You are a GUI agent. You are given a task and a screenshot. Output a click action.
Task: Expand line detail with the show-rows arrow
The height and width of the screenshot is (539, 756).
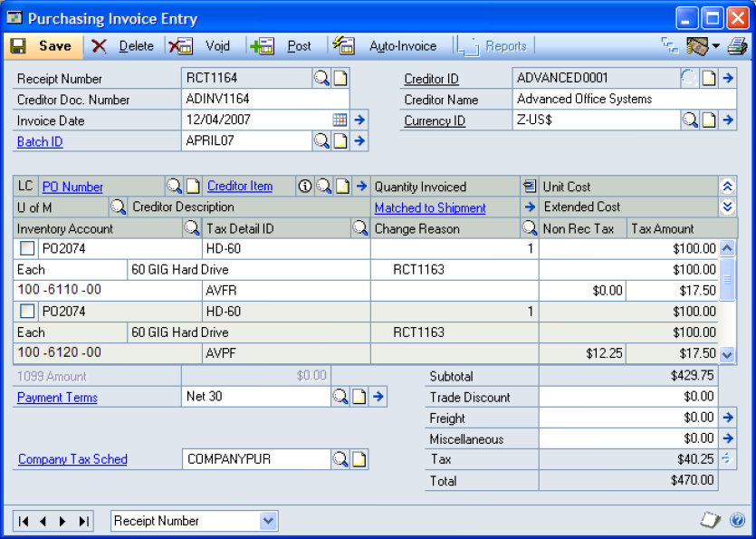click(x=726, y=207)
